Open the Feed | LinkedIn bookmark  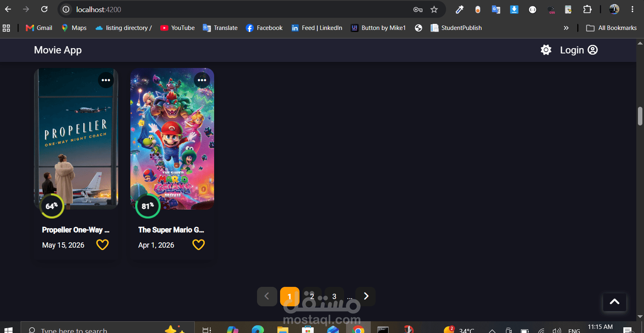pos(317,28)
